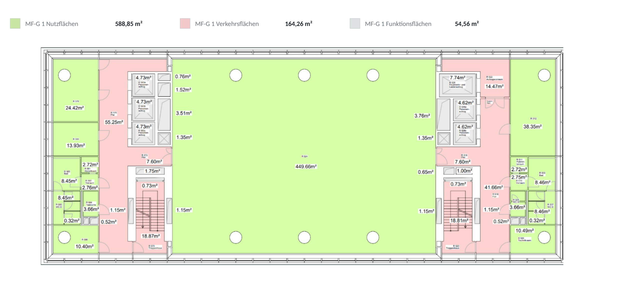The width and height of the screenshot is (644, 286).
Task: Click the '18.81m²' right stairwell area label
Action: tap(459, 221)
